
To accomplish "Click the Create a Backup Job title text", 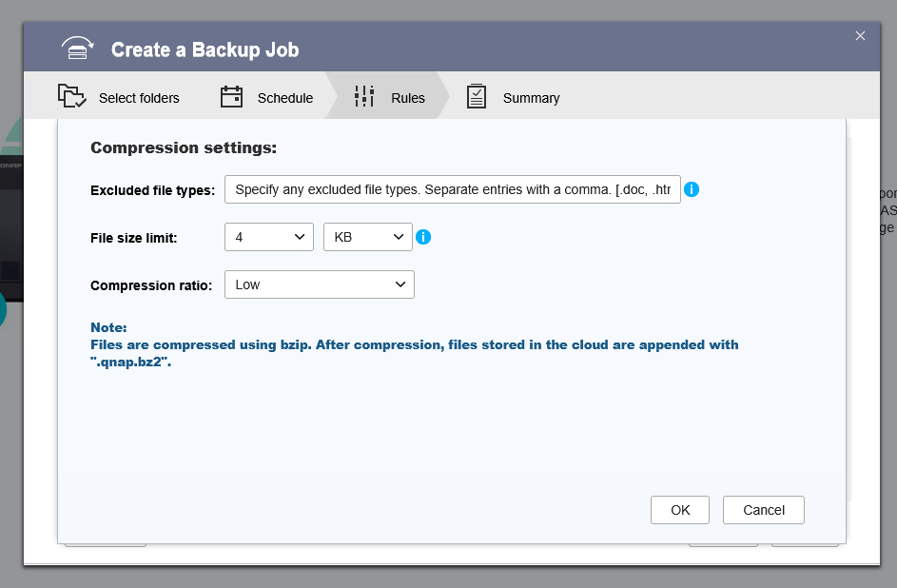I will [205, 49].
